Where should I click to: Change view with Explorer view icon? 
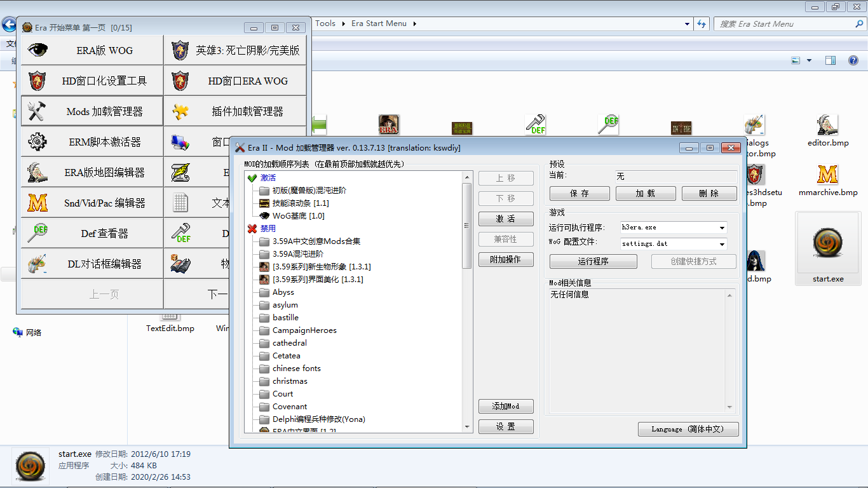(x=796, y=60)
